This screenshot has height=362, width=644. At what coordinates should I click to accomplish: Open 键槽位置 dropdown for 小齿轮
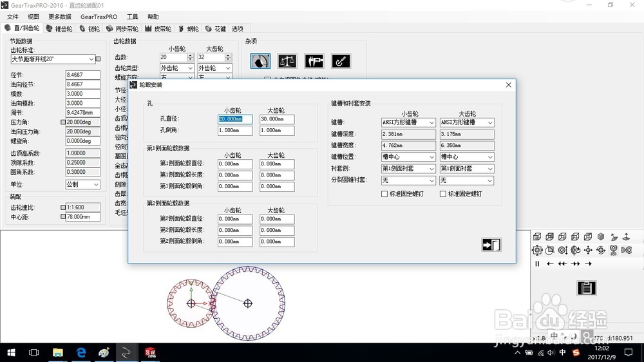point(408,157)
